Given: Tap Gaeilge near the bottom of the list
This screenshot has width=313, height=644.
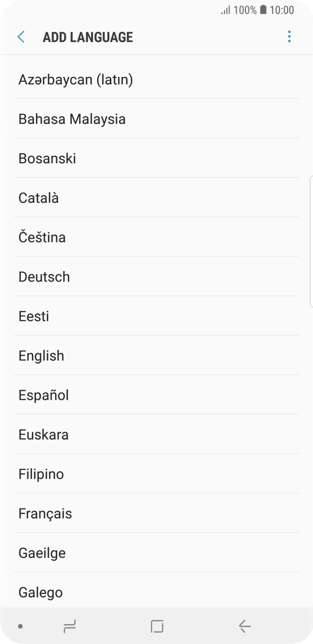Looking at the screenshot, I should pyautogui.click(x=42, y=553).
